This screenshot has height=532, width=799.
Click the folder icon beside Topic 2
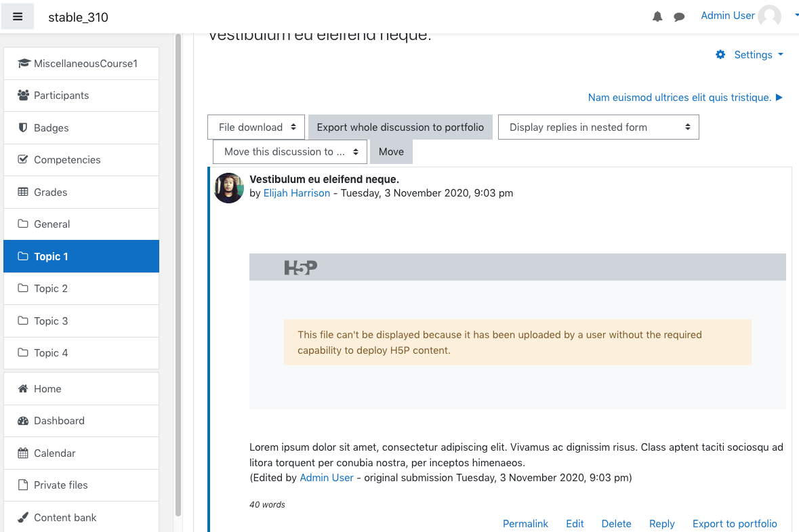[23, 288]
